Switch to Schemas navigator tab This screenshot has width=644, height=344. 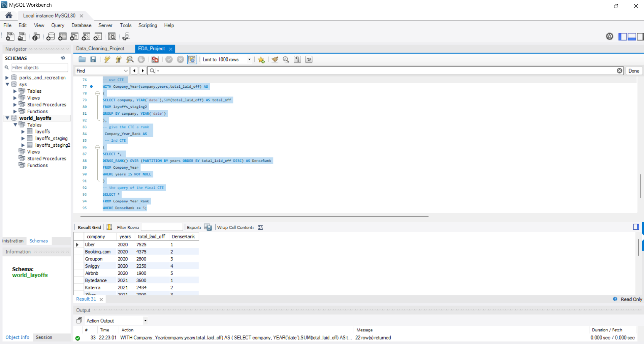[39, 241]
